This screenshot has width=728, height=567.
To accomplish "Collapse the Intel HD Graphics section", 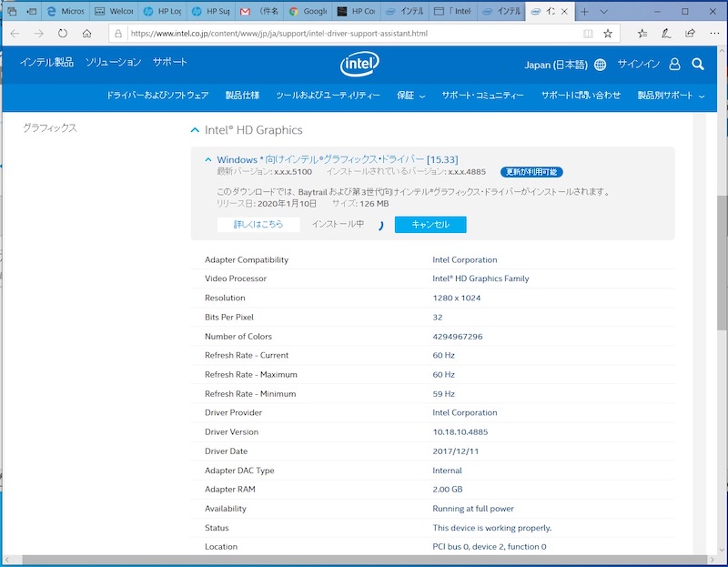I will [x=195, y=130].
